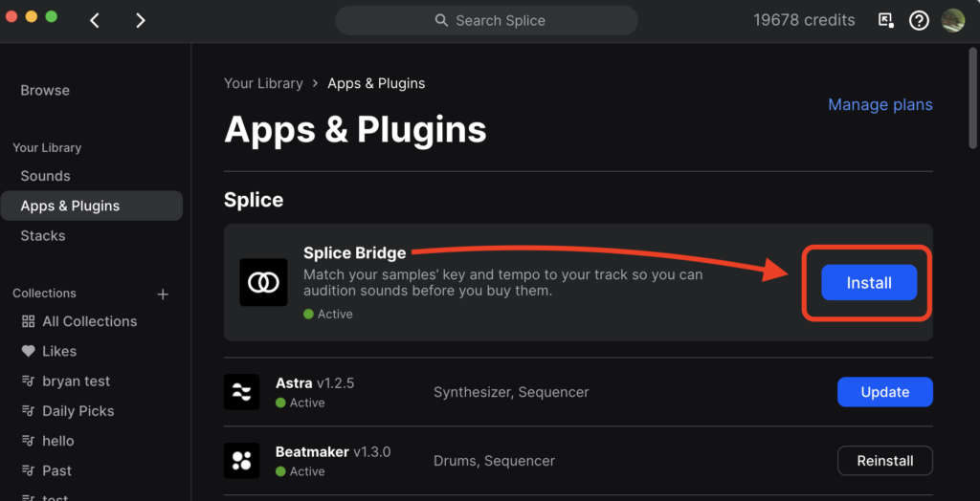980x501 pixels.
Task: Add a new collection with plus icon
Action: click(x=163, y=294)
